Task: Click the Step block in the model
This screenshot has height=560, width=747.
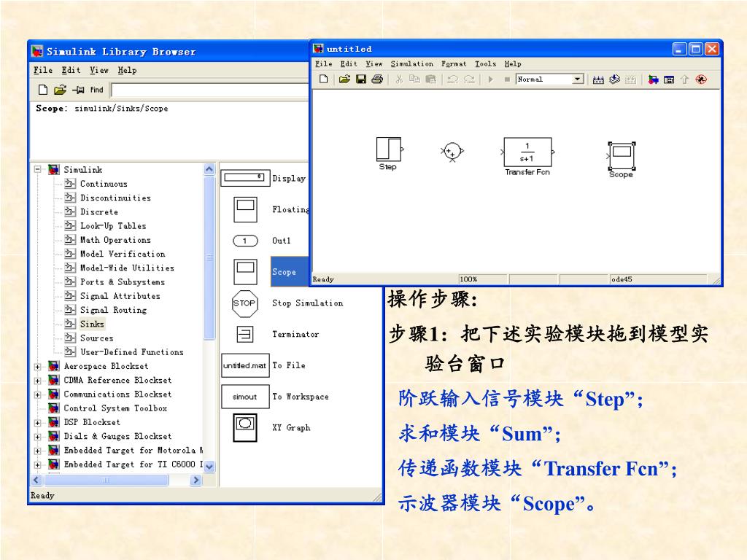Action: (x=390, y=149)
